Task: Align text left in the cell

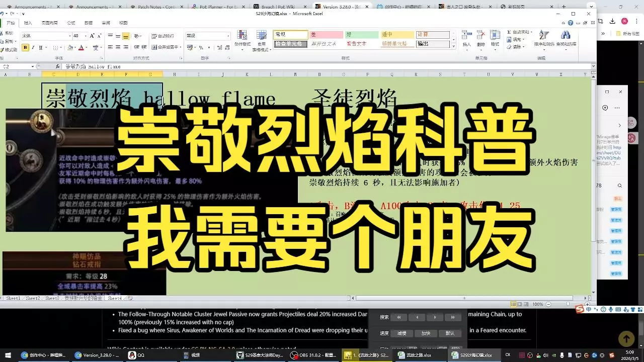Action: tap(110, 47)
